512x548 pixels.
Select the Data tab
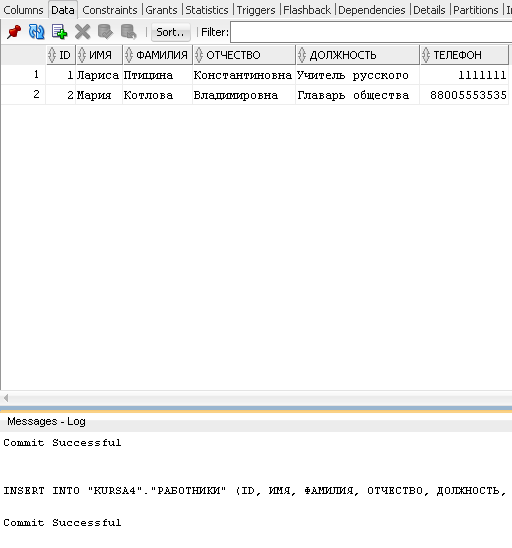click(x=63, y=10)
